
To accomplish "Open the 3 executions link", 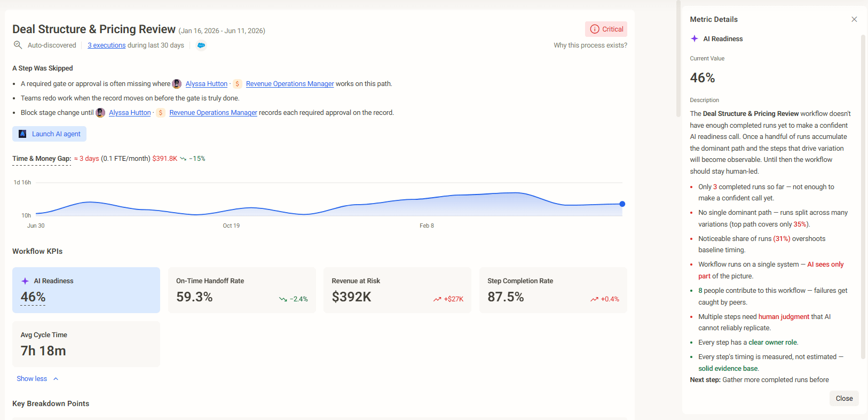I will coord(107,45).
